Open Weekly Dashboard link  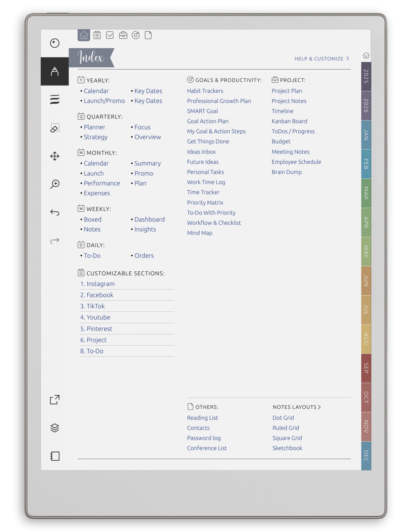149,219
